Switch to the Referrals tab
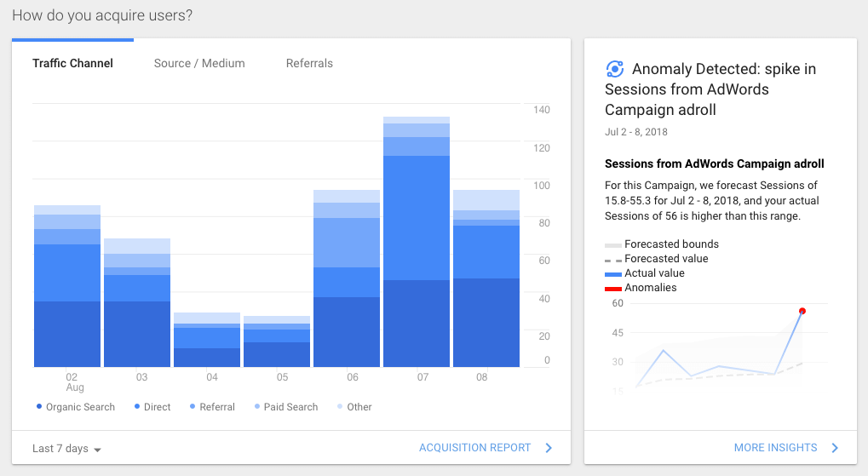Image resolution: width=868 pixels, height=476 pixels. click(x=309, y=63)
